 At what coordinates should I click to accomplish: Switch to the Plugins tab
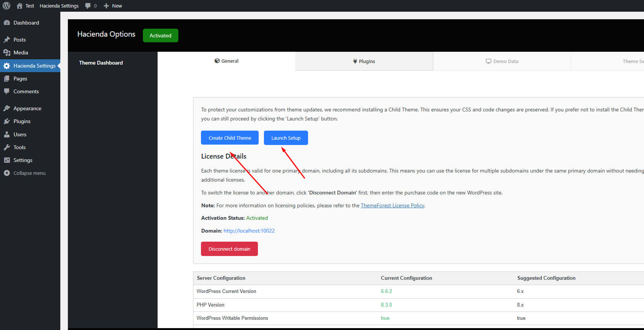click(x=364, y=62)
